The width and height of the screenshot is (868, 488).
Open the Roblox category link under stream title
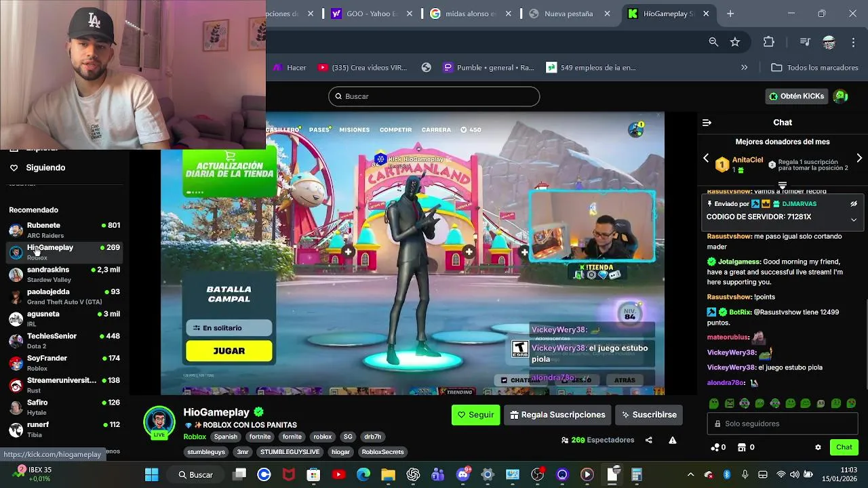pos(195,437)
